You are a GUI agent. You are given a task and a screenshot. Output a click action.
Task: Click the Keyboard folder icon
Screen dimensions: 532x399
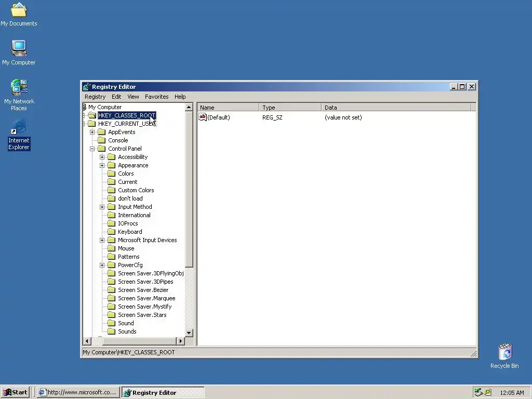click(x=112, y=232)
